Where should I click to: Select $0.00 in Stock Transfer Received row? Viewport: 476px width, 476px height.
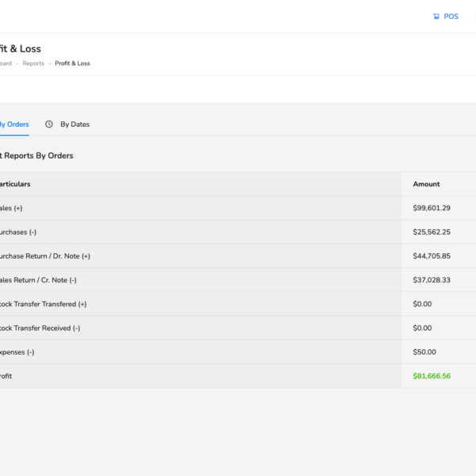(x=422, y=328)
